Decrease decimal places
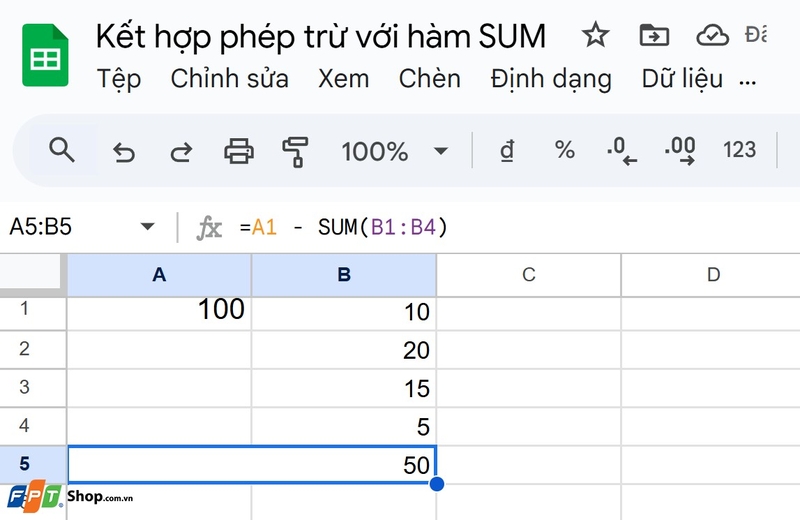 [x=622, y=151]
